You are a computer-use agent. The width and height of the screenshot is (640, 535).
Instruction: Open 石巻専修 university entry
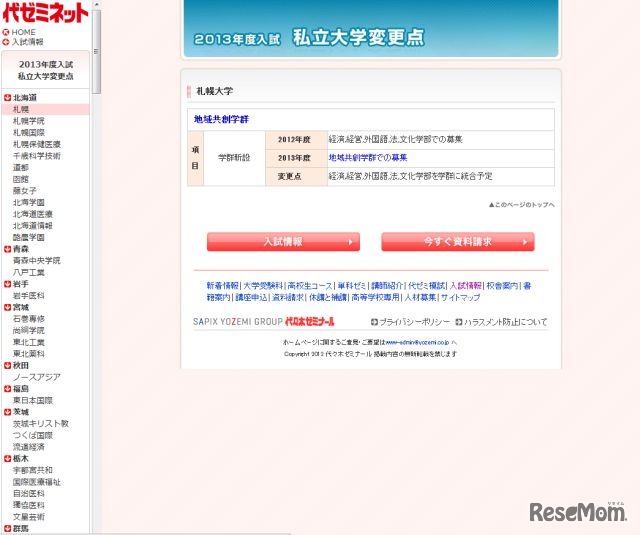coord(29,319)
